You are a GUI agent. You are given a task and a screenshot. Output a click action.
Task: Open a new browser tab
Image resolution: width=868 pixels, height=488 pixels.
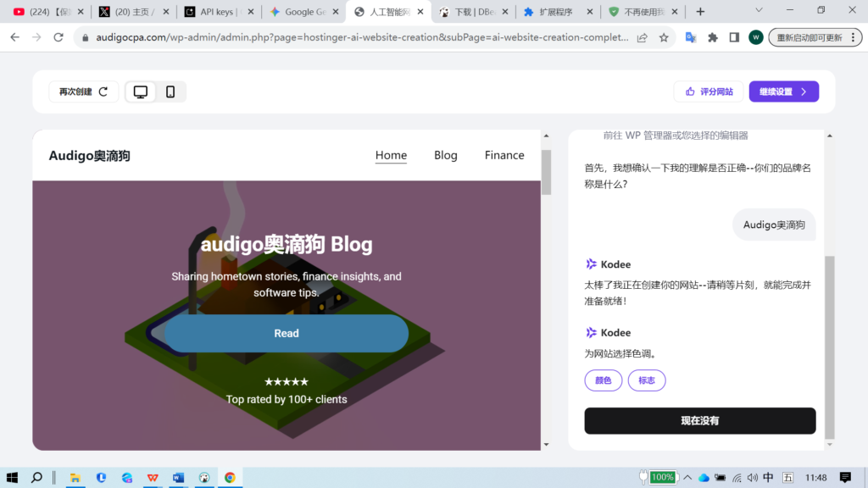coord(700,12)
